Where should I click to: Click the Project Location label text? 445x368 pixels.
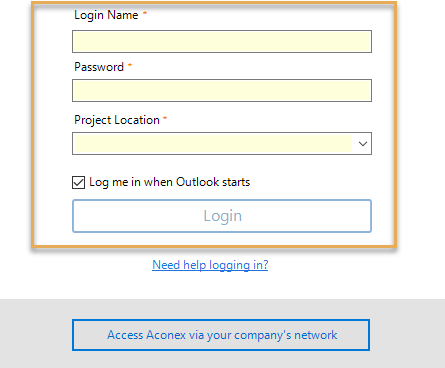click(117, 120)
